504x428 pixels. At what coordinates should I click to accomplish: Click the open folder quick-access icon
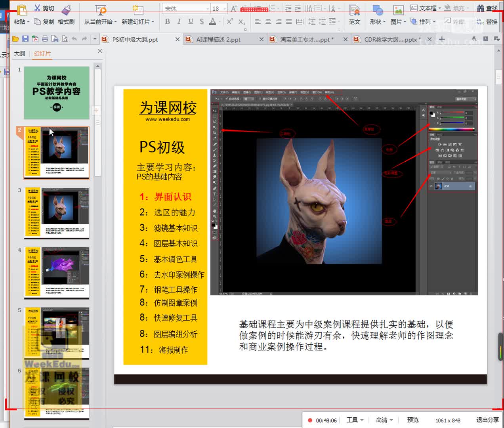[x=15, y=39]
